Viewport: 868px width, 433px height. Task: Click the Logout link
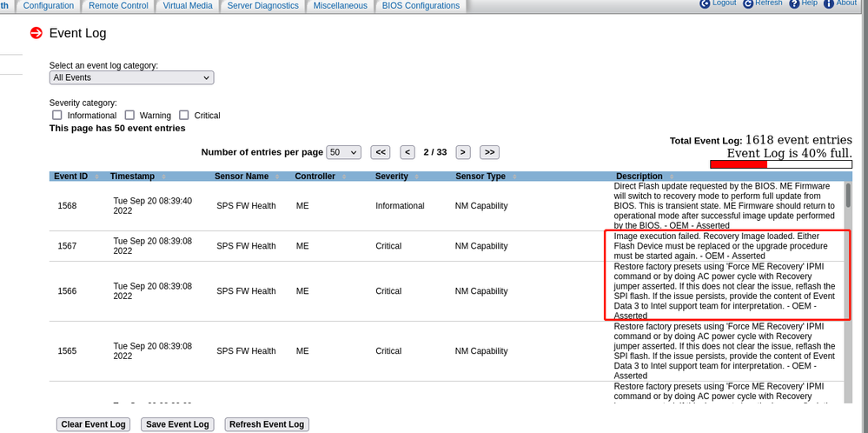(x=724, y=3)
